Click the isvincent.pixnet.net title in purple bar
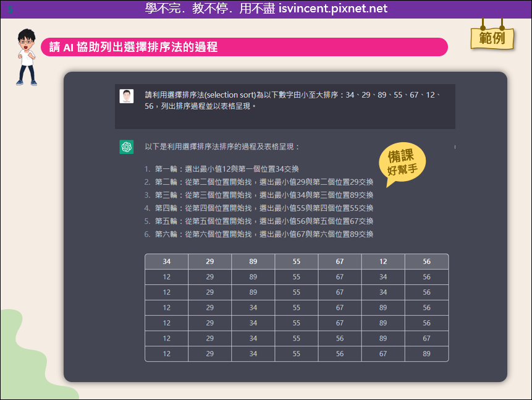 tap(333, 8)
